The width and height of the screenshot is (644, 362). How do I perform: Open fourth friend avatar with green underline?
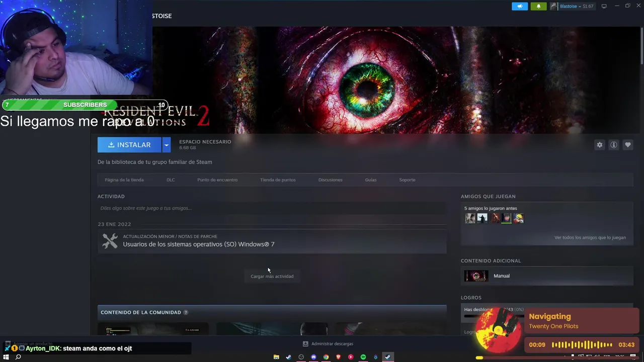(x=507, y=218)
